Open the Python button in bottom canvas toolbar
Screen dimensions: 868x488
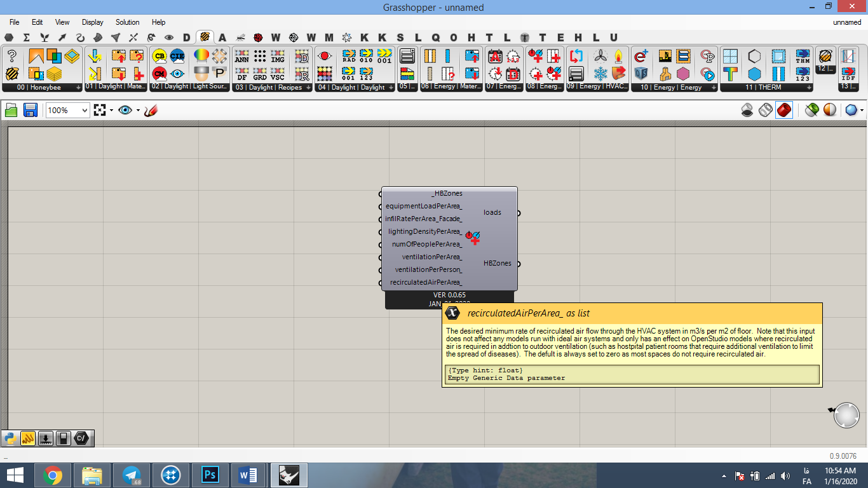click(x=10, y=438)
